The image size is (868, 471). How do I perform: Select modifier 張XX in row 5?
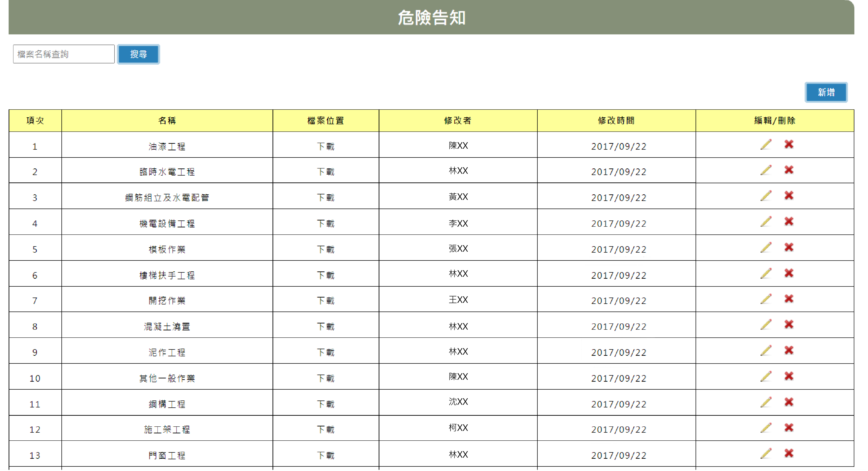[458, 249]
